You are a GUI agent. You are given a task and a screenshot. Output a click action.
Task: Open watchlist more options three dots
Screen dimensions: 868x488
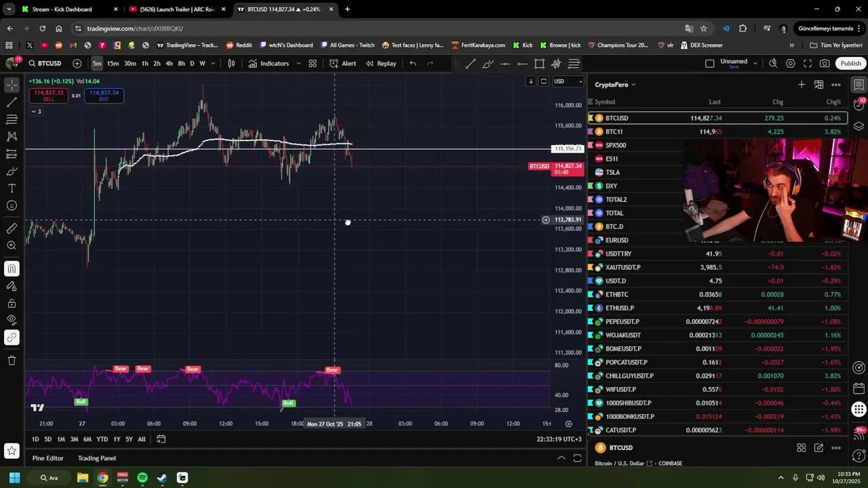click(x=836, y=85)
